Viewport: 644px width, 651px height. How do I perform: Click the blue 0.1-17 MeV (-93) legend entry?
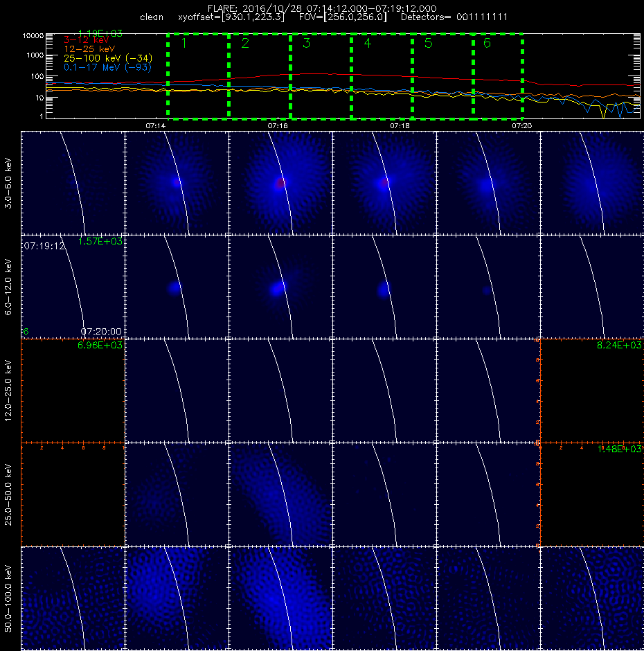107,67
